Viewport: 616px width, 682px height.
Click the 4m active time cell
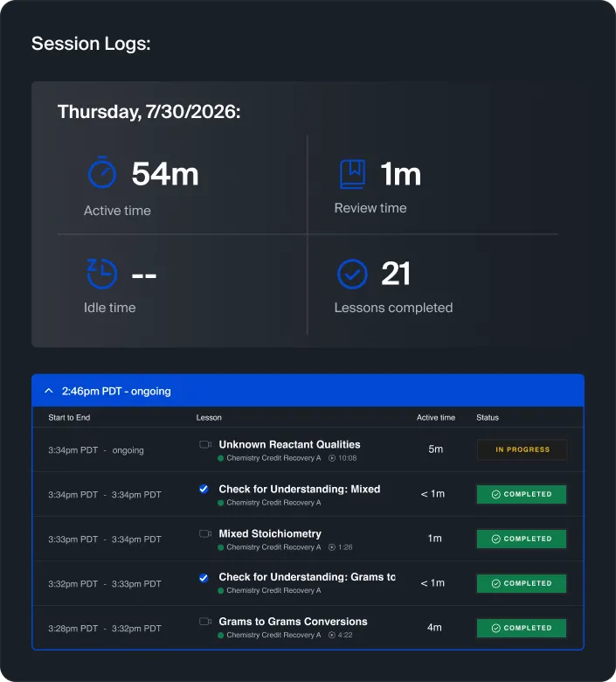434,627
